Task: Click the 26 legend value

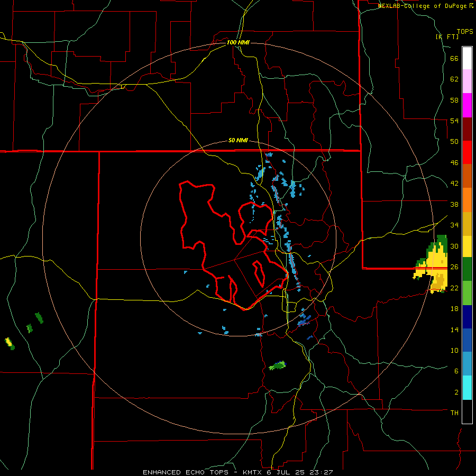Action: pos(454,267)
